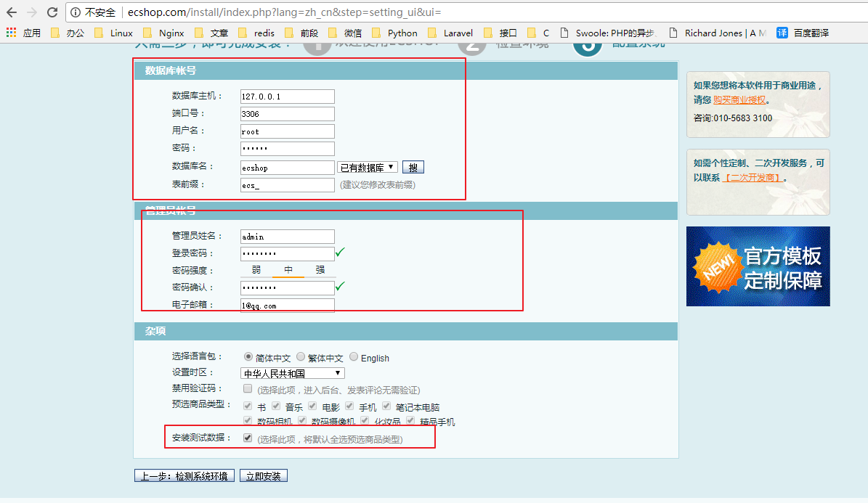Click the 立即安装 button
The height and width of the screenshot is (503, 868).
point(264,476)
